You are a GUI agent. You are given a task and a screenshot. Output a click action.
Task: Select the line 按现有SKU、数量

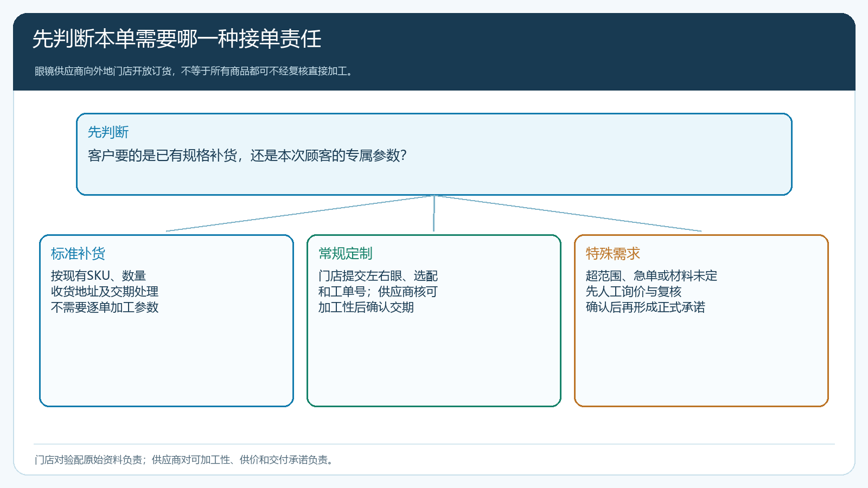pos(98,276)
